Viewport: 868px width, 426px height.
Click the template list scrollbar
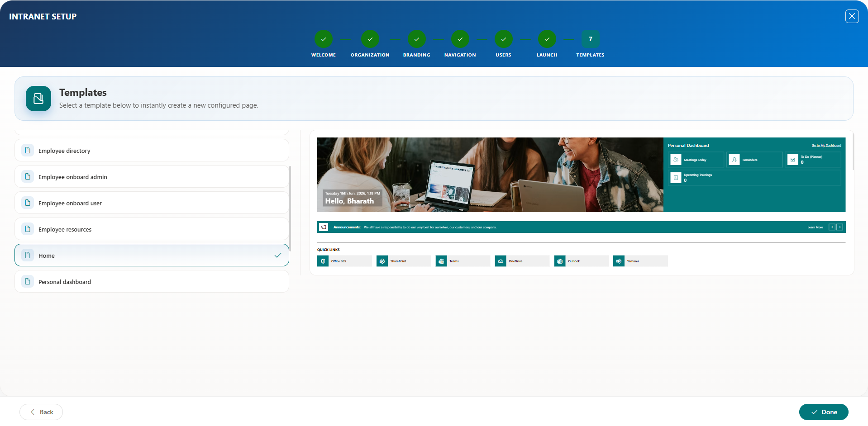pos(290,208)
